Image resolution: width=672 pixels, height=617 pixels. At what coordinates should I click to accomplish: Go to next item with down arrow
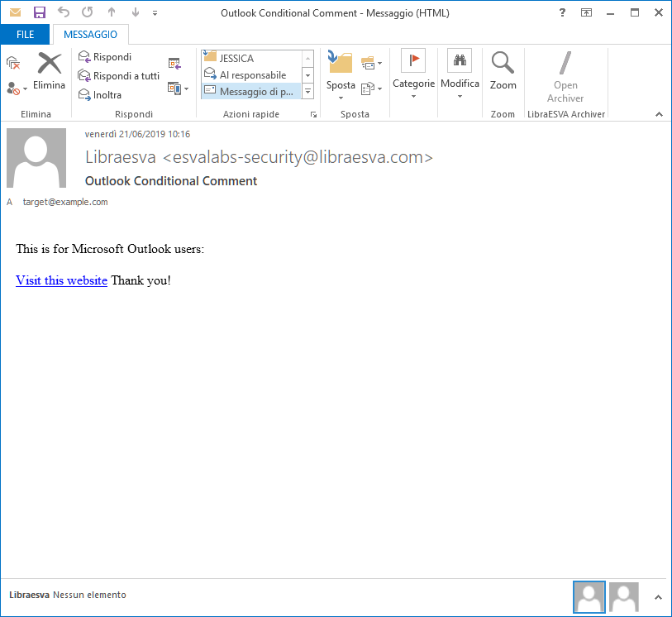(x=136, y=12)
